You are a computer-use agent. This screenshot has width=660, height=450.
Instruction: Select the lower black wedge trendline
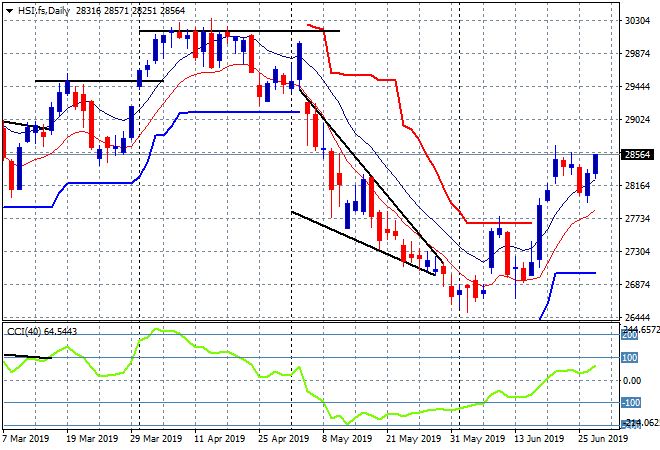[x=363, y=243]
